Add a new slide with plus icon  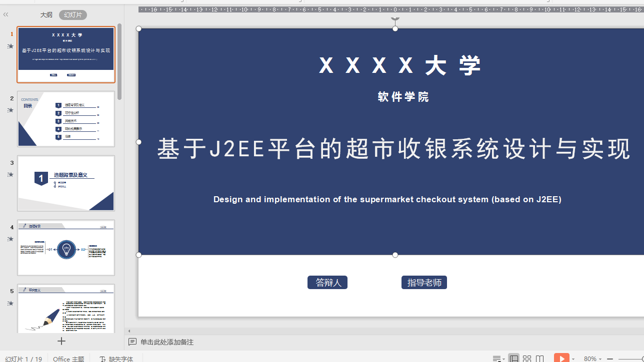tap(61, 341)
